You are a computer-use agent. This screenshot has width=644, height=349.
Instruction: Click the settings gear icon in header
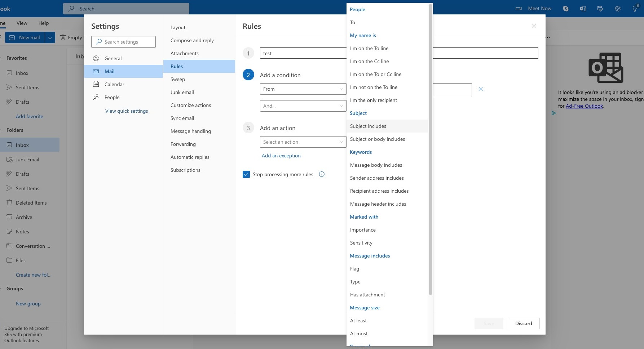coord(618,9)
